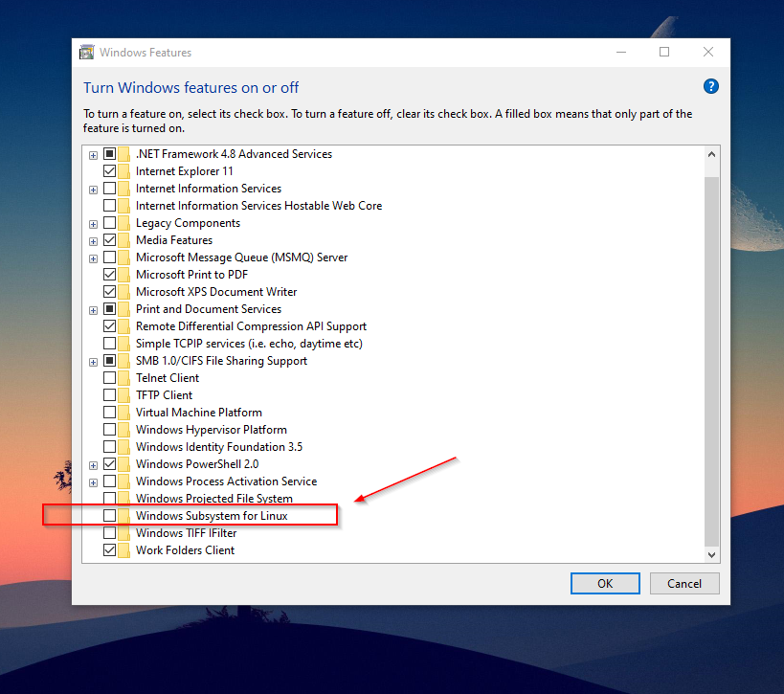This screenshot has height=694, width=784.
Task: Expand Microsoft Message Queue (MSMQ) Server
Action: (x=93, y=259)
